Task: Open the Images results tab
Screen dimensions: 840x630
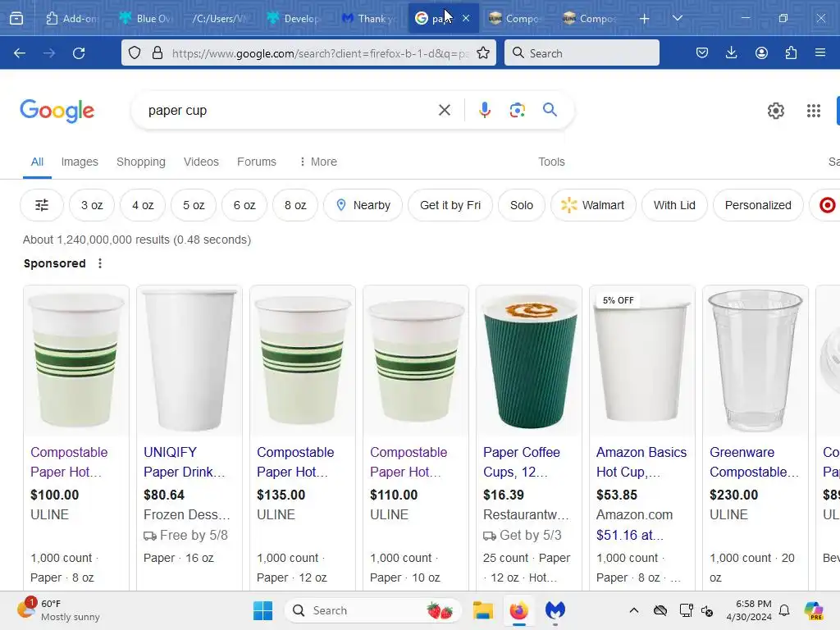Action: click(80, 162)
